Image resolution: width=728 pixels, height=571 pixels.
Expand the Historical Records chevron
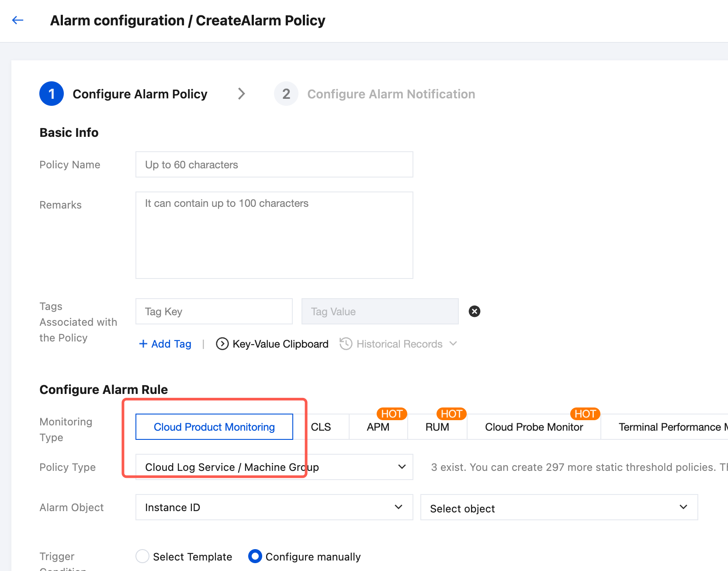[x=453, y=344]
